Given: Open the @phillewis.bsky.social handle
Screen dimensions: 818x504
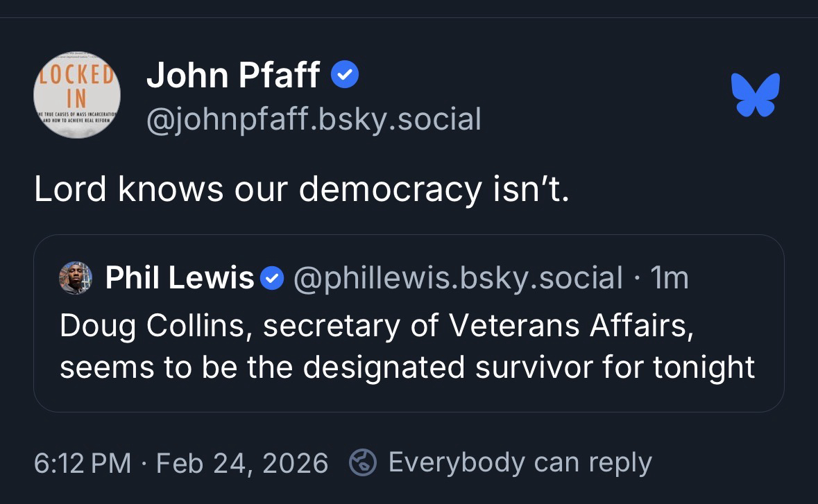Looking at the screenshot, I should [458, 278].
